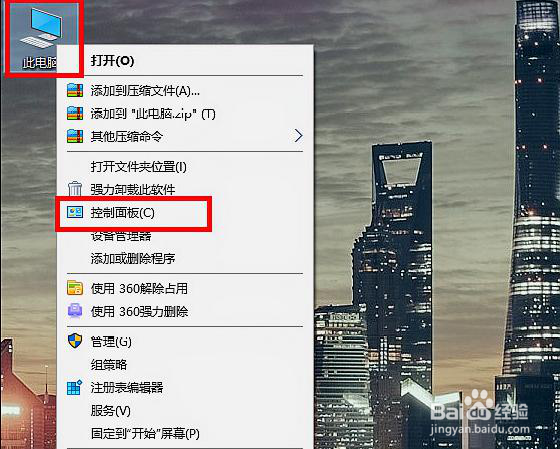Click the purple shredder icon for 360强力删除
This screenshot has width=560, height=449.
(x=75, y=311)
